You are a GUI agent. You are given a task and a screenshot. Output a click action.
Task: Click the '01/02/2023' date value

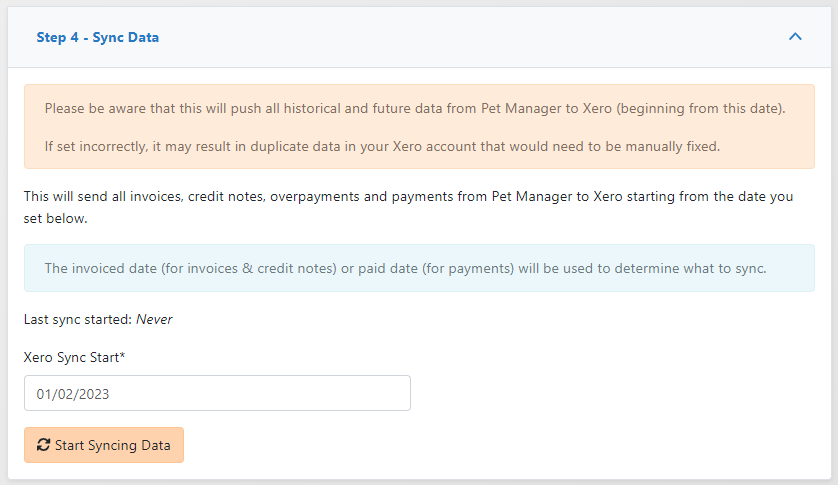[x=73, y=394]
